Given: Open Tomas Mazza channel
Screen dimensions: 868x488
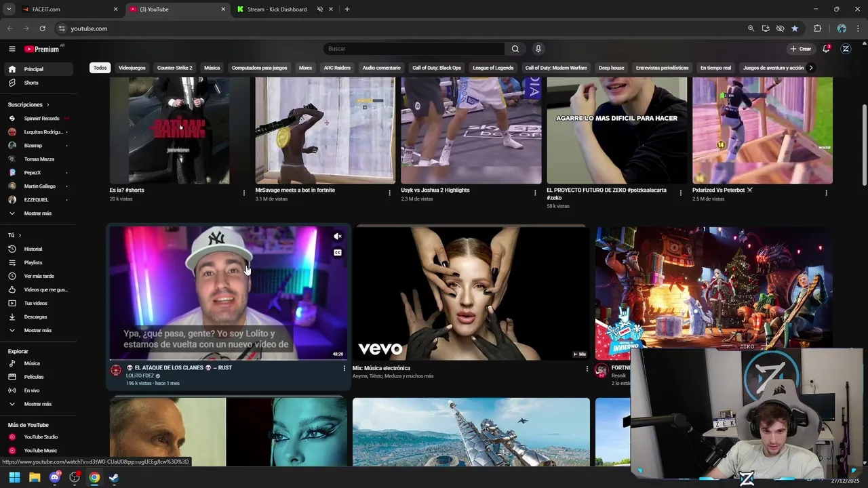Looking at the screenshot, I should point(38,159).
